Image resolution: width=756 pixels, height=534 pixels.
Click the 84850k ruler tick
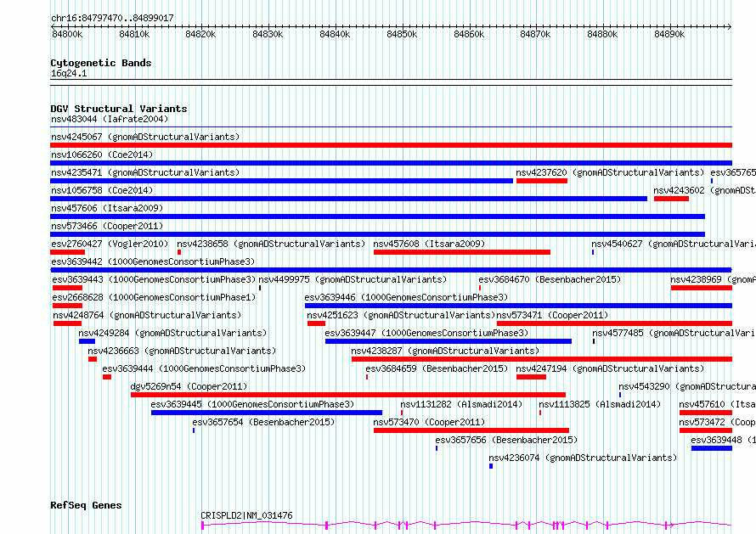pos(402,34)
